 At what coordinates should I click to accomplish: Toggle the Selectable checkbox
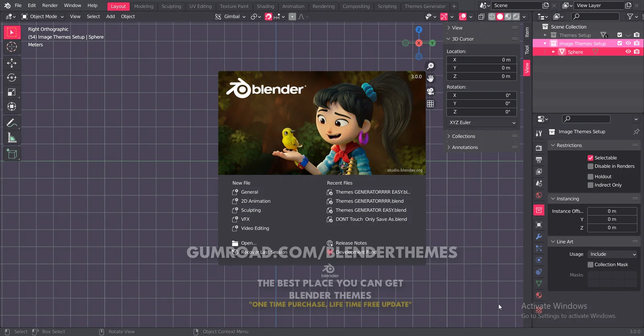pos(590,158)
